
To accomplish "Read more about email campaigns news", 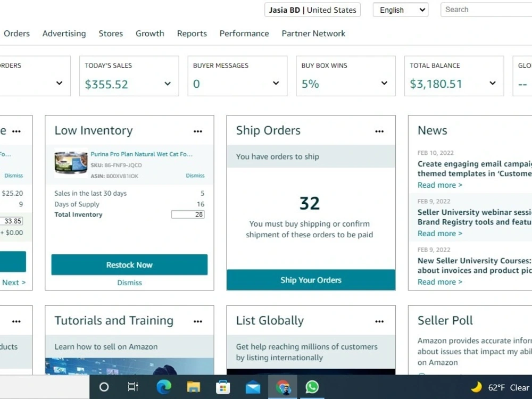I will click(440, 185).
